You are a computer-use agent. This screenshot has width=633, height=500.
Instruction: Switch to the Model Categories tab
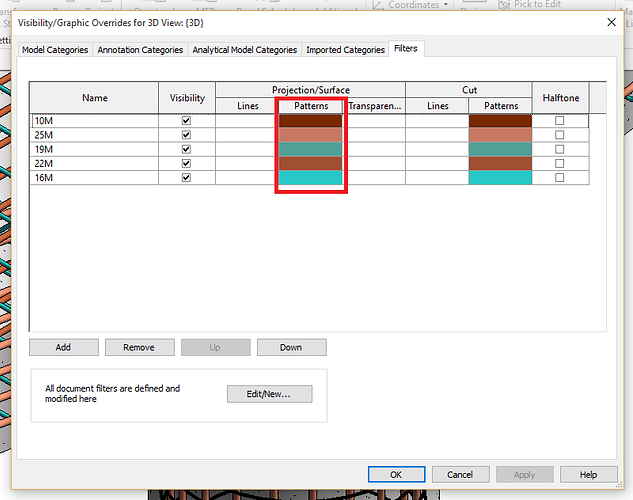55,50
